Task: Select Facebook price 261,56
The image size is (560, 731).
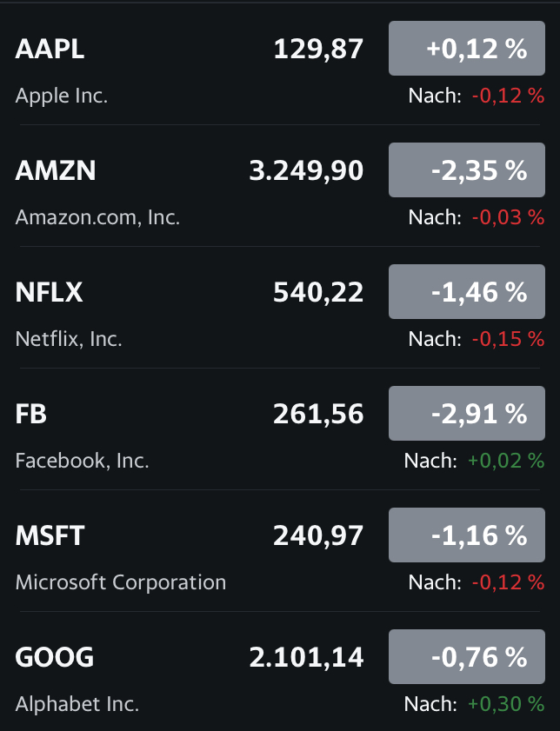Action: pyautogui.click(x=318, y=415)
